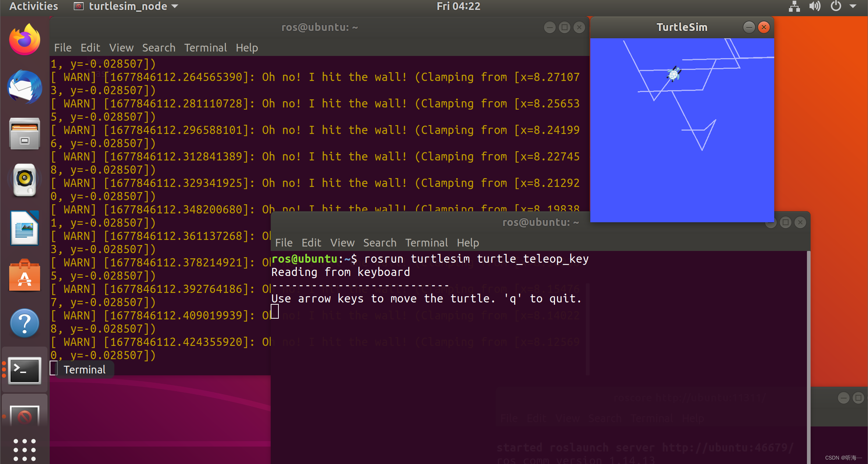Click the TurtleSim window title bar

682,27
